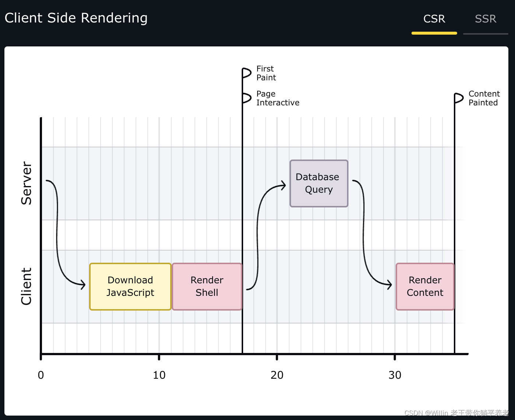
Task: Select the Render Content block
Action: click(425, 286)
